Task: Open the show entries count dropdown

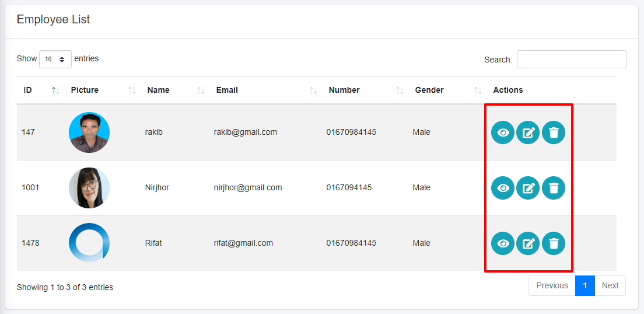Action: (x=55, y=59)
